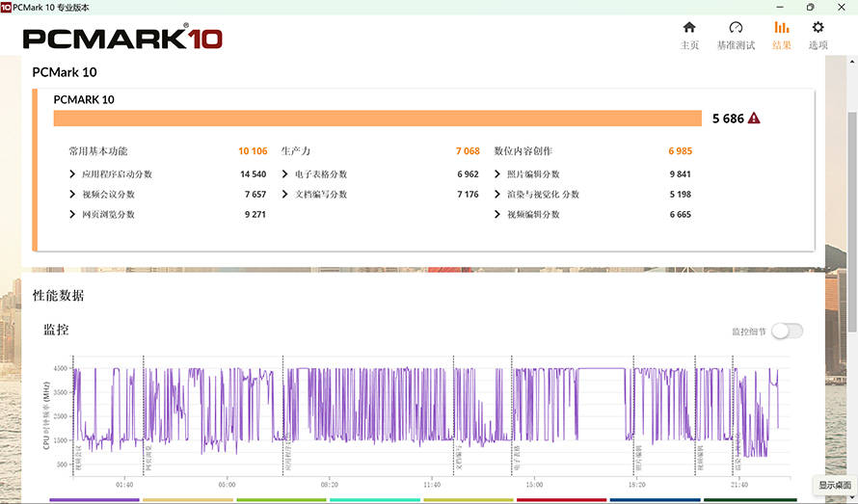This screenshot has width=858, height=504.
Task: Click the 15:00 time axis label
Action: click(x=534, y=485)
